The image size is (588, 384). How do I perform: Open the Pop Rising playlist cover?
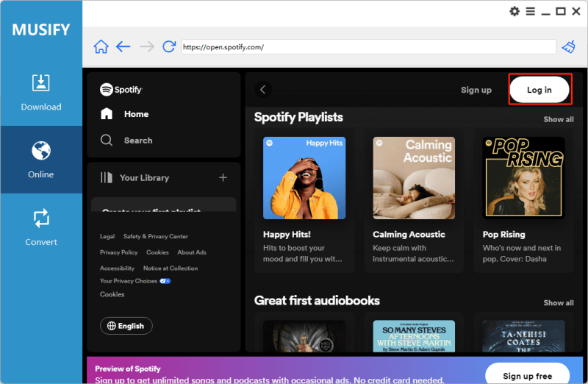coord(523,179)
